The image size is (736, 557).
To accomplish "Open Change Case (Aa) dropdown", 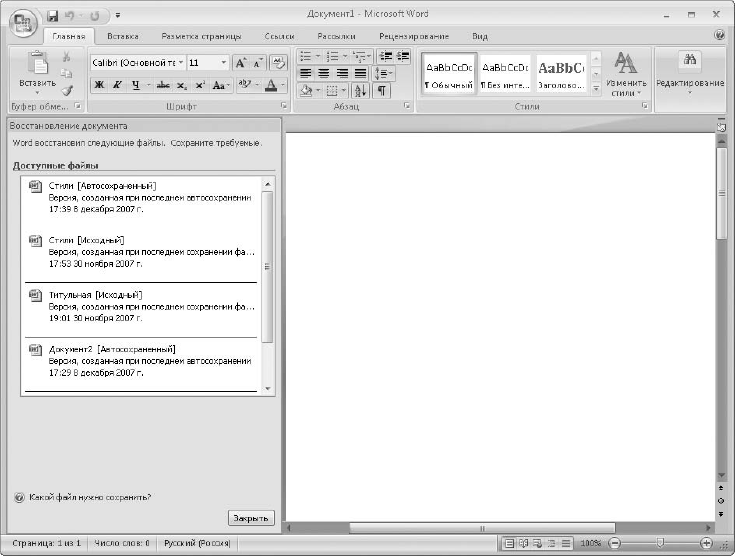I will click(221, 85).
